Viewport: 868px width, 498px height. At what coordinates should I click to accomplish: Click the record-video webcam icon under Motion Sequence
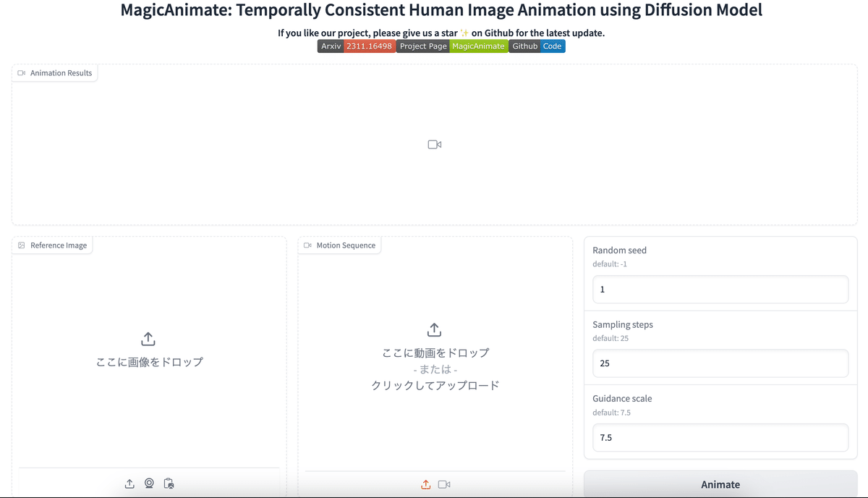click(444, 484)
